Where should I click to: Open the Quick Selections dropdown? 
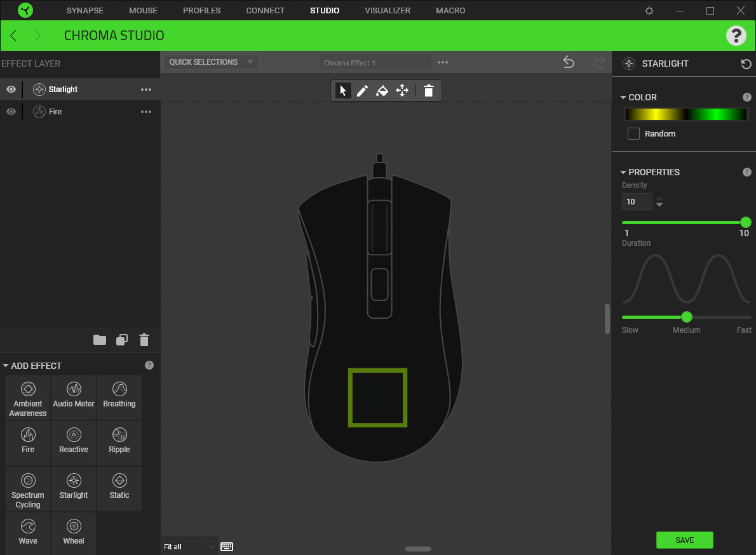[211, 62]
